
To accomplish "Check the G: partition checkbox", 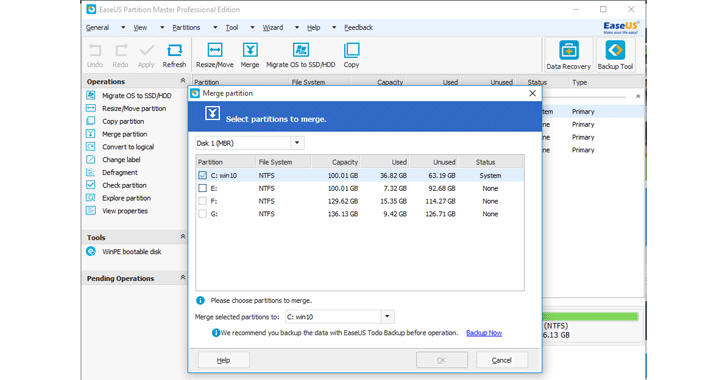I will point(202,214).
